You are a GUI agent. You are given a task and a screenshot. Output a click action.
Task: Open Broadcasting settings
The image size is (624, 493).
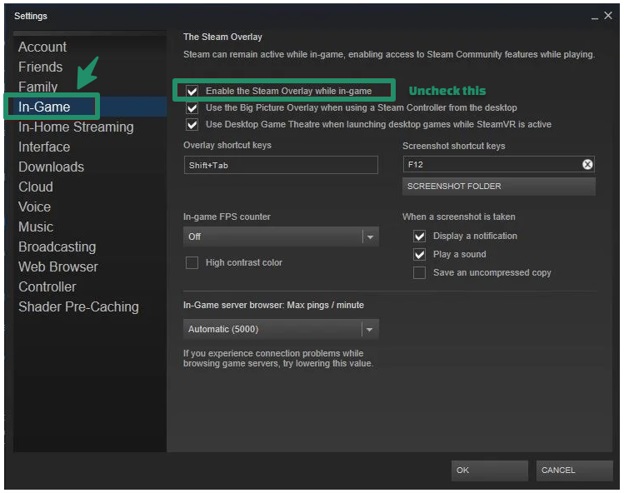pyautogui.click(x=57, y=247)
